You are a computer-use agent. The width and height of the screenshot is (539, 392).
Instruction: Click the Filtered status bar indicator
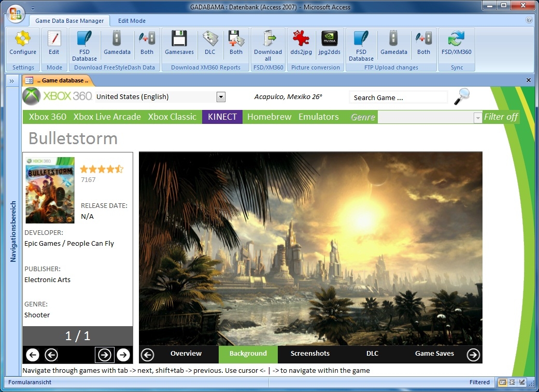pos(479,382)
